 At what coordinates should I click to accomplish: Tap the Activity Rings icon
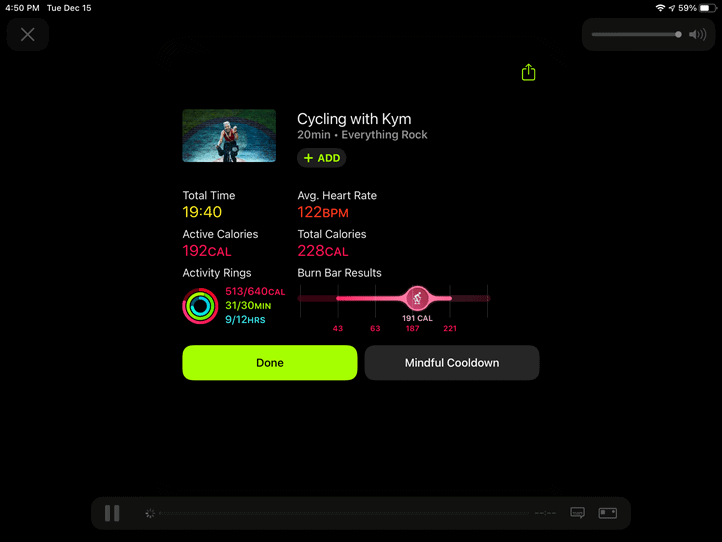(x=200, y=306)
